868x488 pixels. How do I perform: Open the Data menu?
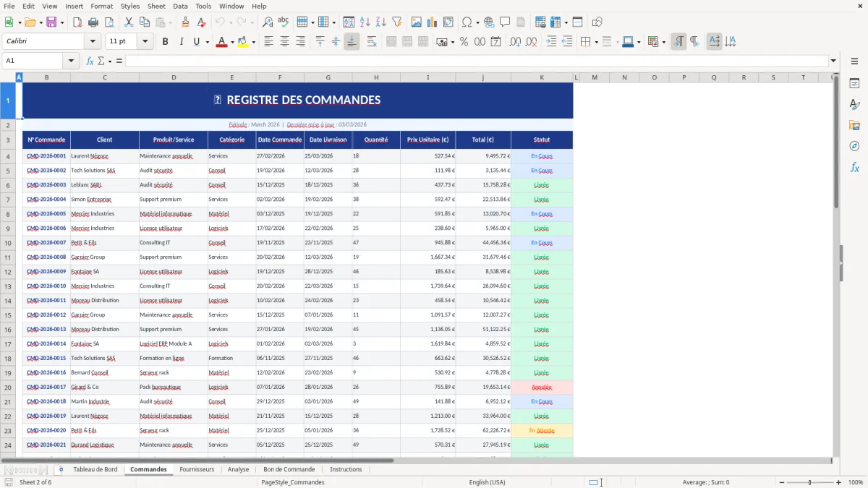(x=180, y=6)
